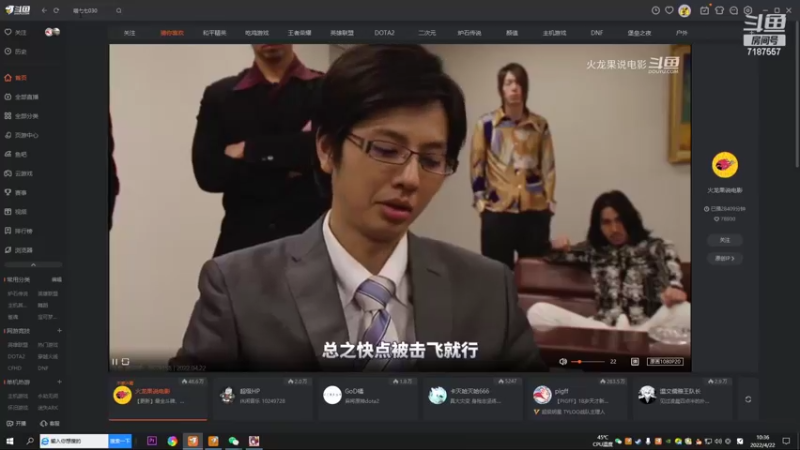800x450 pixels.
Task: Open 排行榜 (Rankings) in the sidebar
Action: click(19, 231)
